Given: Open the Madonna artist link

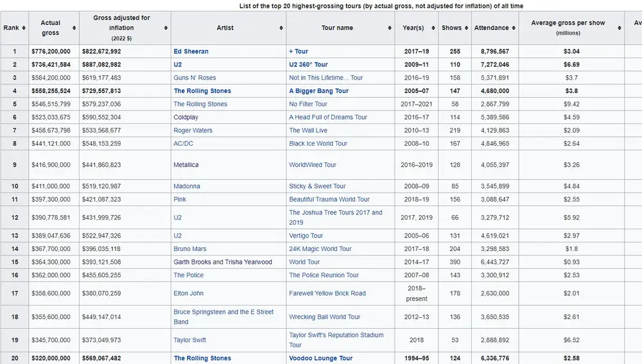Looking at the screenshot, I should [x=187, y=186].
